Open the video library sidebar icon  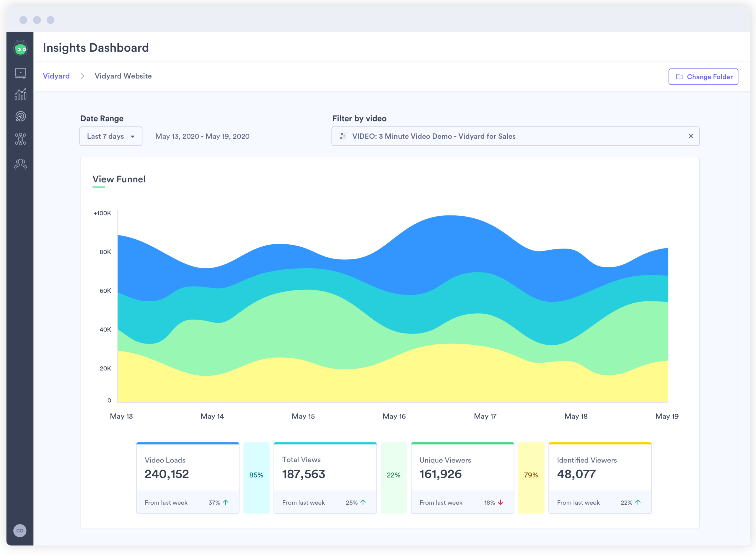21,73
